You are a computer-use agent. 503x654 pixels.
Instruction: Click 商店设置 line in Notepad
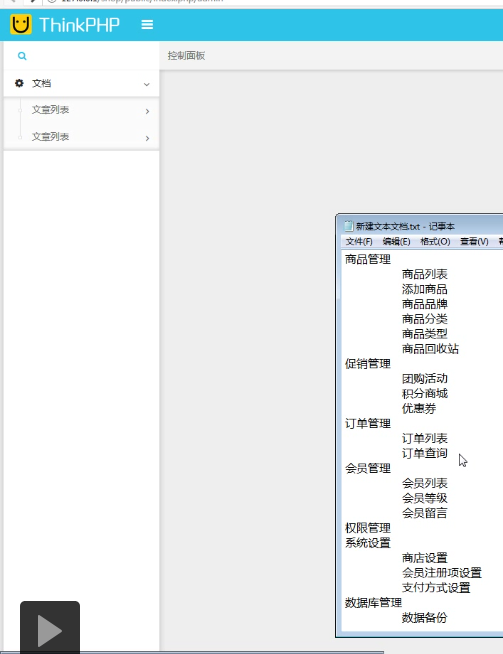click(x=425, y=558)
